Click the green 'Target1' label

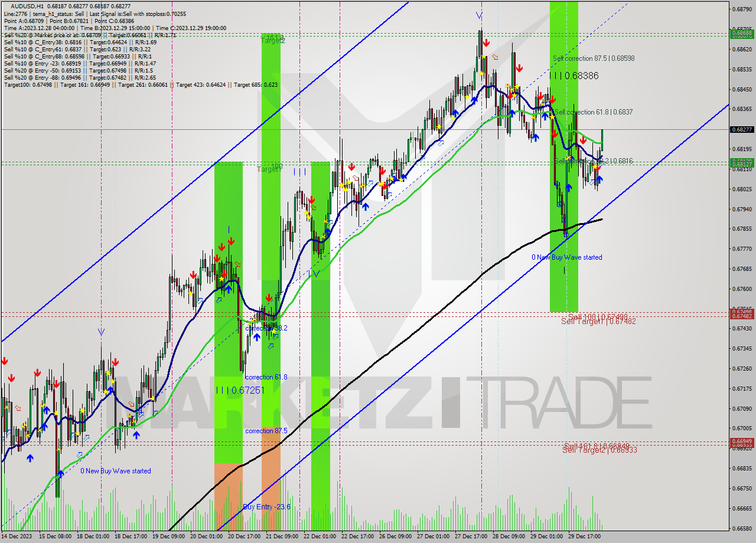[x=268, y=169]
